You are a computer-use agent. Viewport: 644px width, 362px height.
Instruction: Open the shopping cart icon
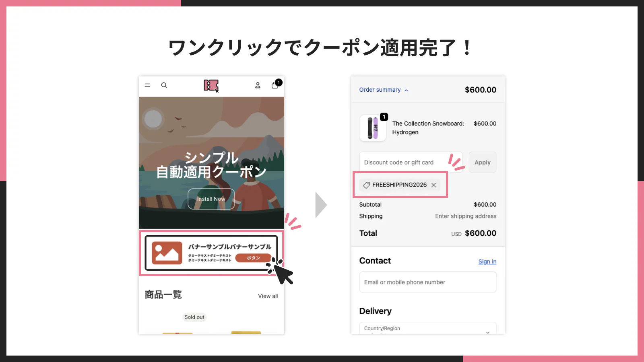click(275, 86)
